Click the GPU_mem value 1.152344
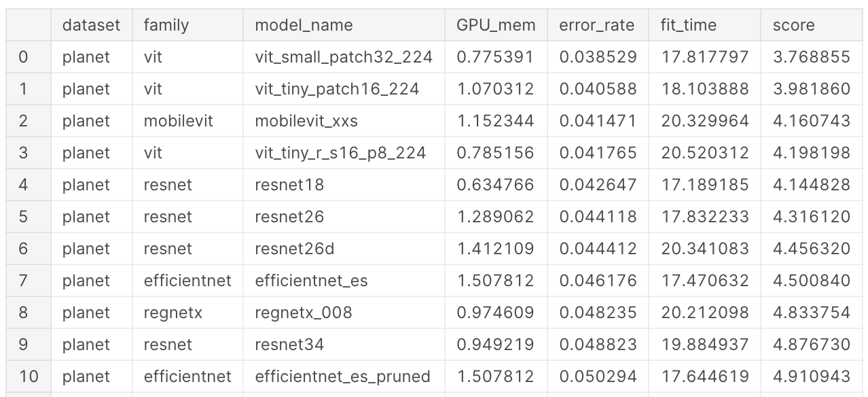This screenshot has width=868, height=397. [x=495, y=121]
